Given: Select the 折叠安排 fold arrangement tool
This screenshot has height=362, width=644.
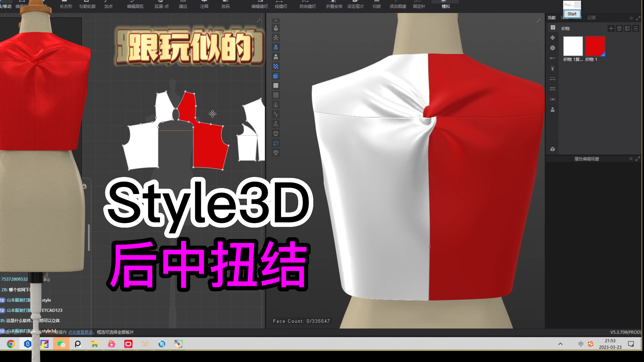Looking at the screenshot, I should [x=334, y=5].
